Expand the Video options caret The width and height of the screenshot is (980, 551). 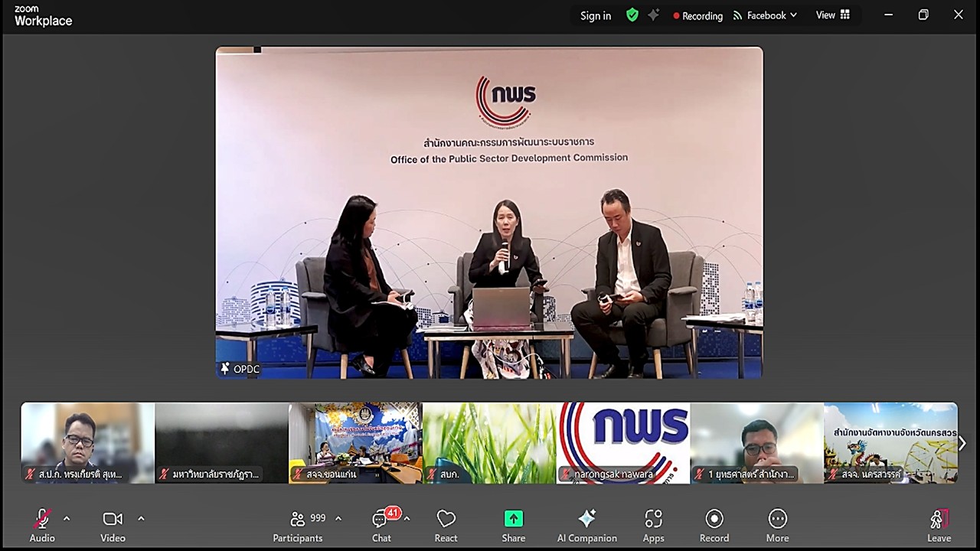pyautogui.click(x=141, y=519)
